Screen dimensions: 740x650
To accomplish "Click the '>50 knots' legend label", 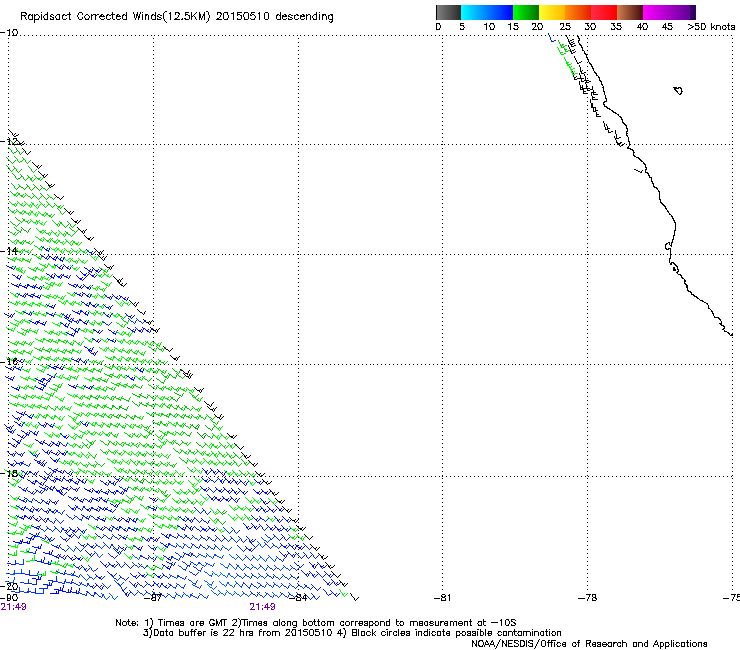I will 711,27.
